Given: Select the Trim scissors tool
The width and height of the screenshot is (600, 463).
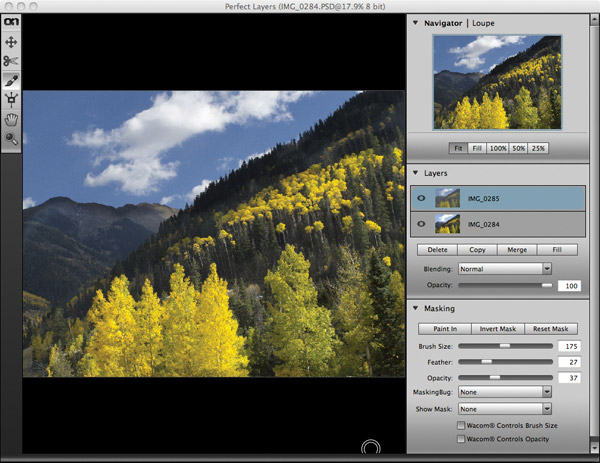Looking at the screenshot, I should [x=11, y=61].
